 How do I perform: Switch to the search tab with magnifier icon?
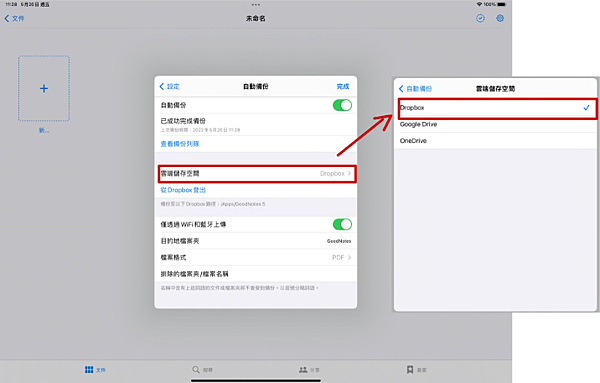(202, 370)
